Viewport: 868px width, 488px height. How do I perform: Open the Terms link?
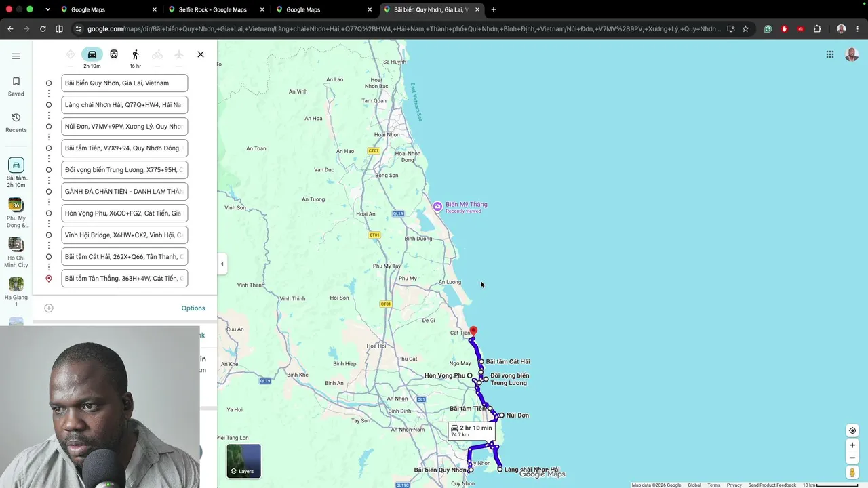(x=713, y=485)
